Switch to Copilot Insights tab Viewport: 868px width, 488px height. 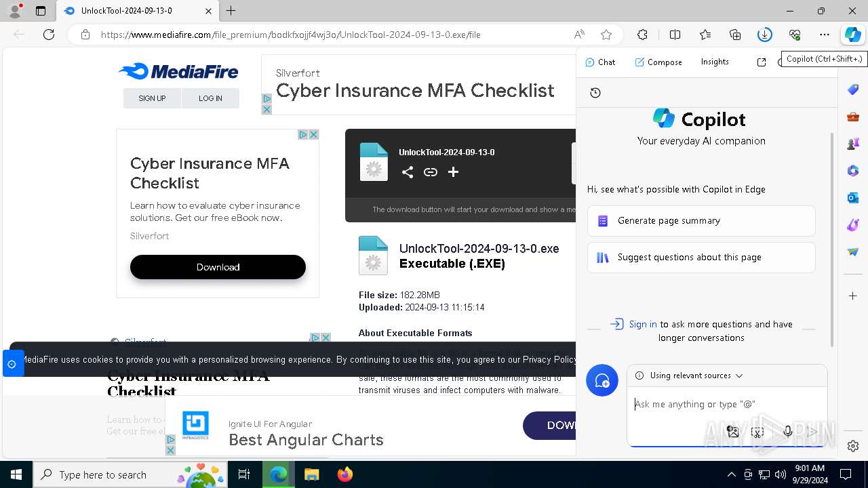715,62
